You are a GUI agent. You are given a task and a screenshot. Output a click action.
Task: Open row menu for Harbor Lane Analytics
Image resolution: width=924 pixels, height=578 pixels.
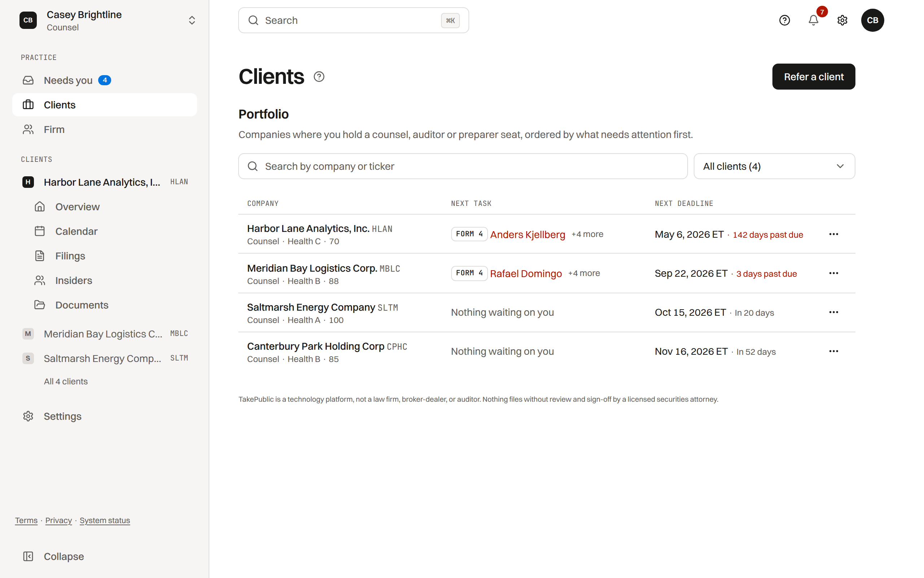[x=833, y=234]
